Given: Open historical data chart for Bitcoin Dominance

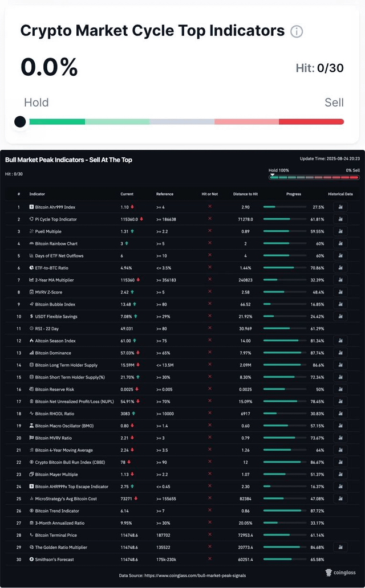Looking at the screenshot, I should (x=340, y=353).
